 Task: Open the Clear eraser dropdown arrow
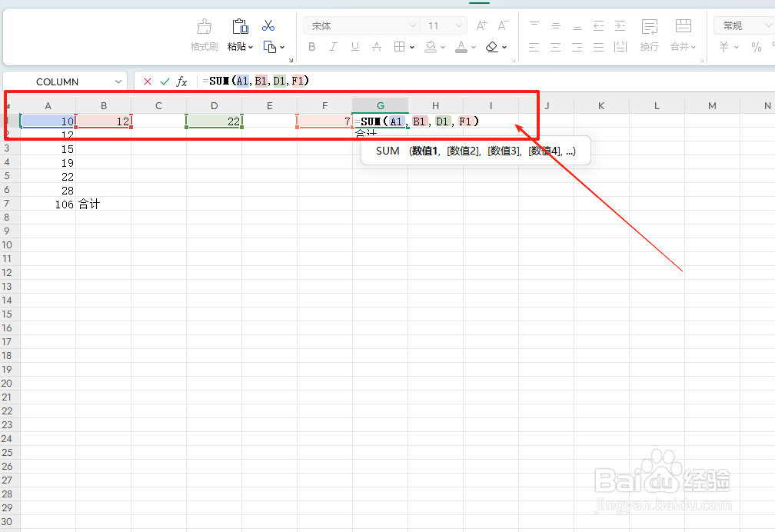click(x=504, y=48)
